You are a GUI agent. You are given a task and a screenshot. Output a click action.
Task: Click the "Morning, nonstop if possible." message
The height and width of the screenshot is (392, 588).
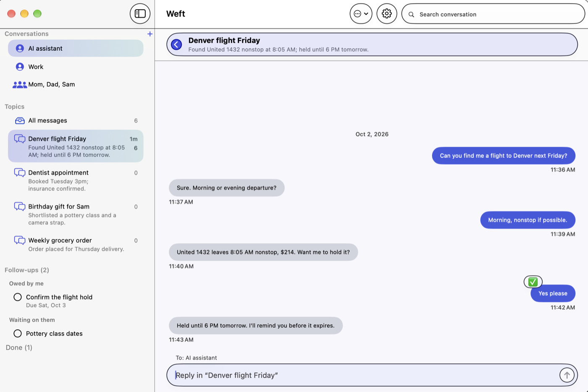[528, 220]
